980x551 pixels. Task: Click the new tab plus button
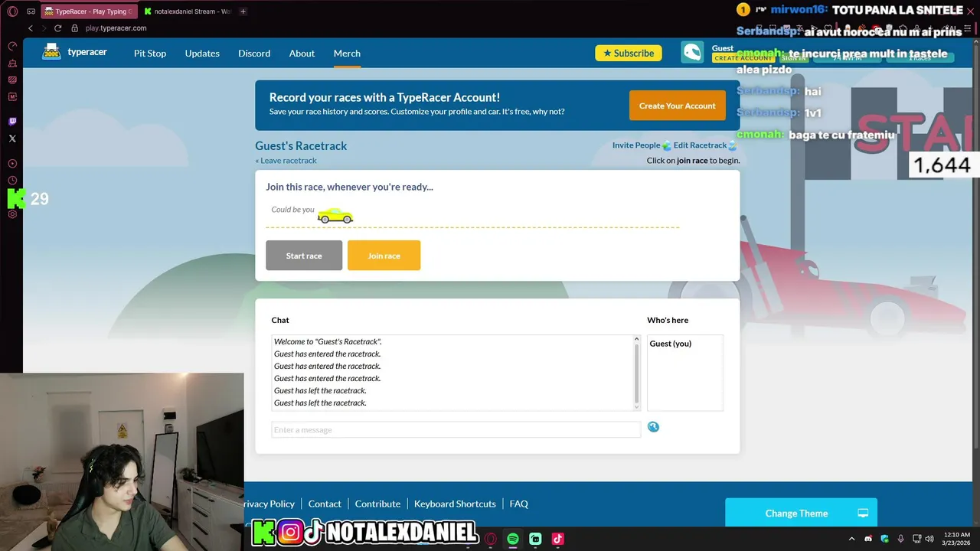243,11
